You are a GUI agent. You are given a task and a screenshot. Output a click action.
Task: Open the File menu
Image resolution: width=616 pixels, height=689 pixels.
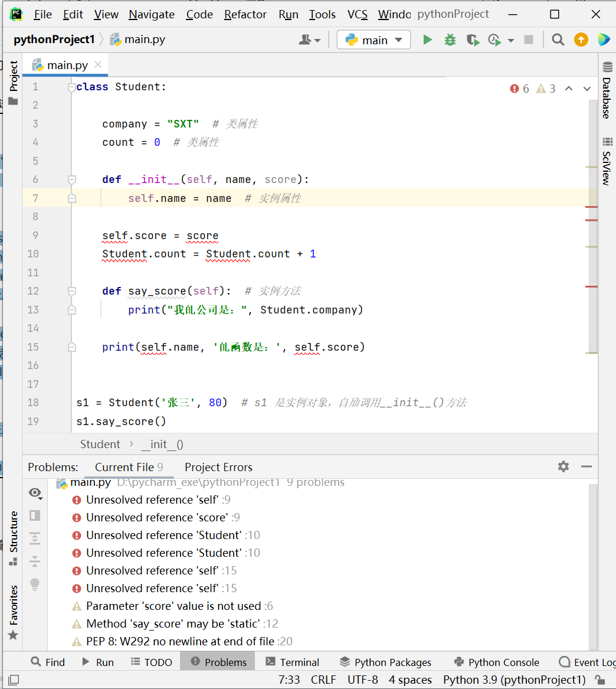coord(42,15)
